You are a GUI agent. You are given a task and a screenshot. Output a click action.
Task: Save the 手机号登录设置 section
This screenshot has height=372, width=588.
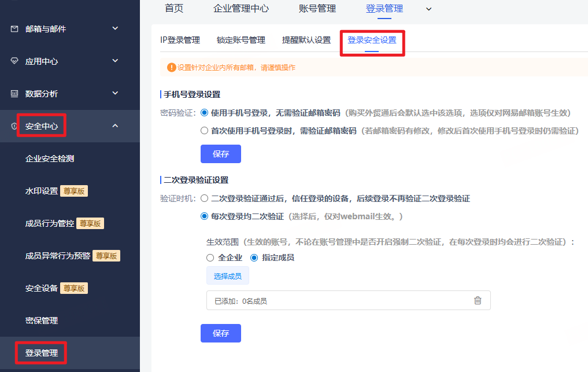pos(220,154)
